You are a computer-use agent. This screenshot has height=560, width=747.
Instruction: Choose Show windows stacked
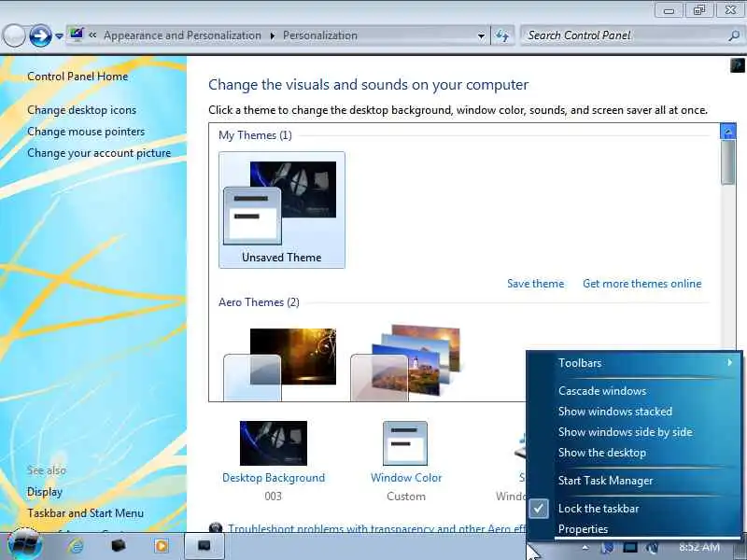(x=635, y=412)
